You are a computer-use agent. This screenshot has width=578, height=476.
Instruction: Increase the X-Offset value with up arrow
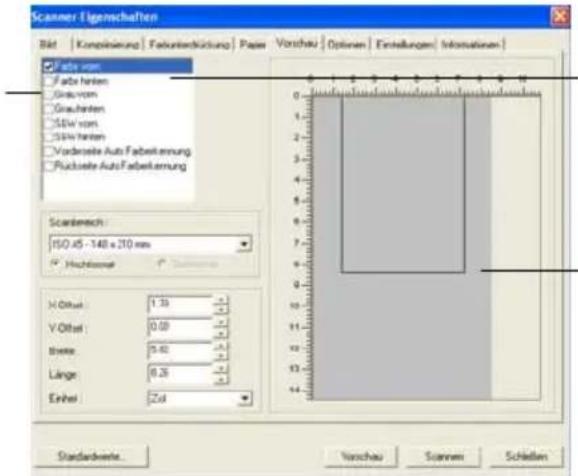point(221,300)
